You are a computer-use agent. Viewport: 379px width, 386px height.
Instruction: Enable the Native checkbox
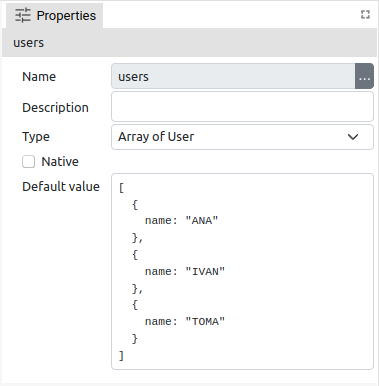28,162
